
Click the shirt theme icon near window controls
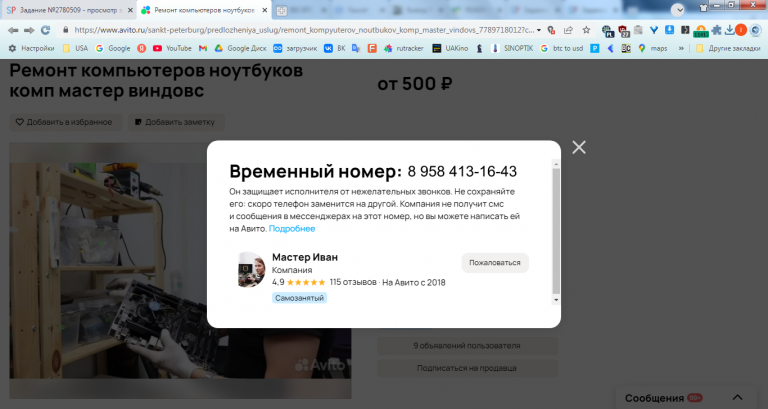coord(703,7)
